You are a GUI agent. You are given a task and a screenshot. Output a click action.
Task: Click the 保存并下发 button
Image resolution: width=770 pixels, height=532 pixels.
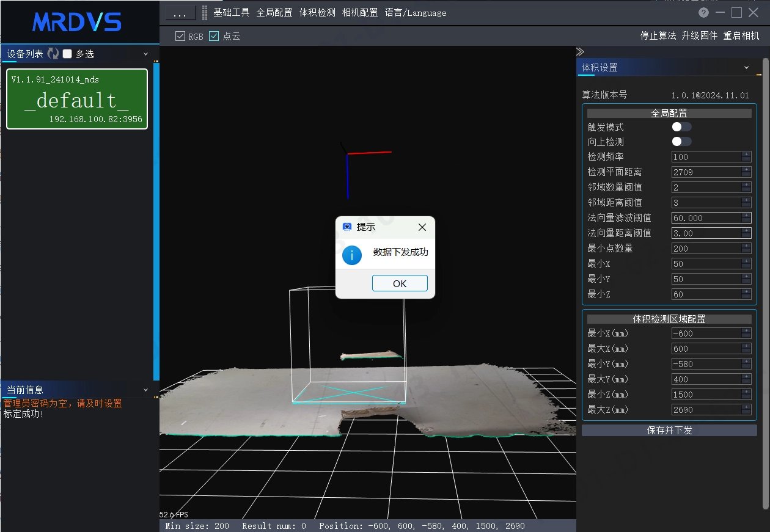pos(669,430)
